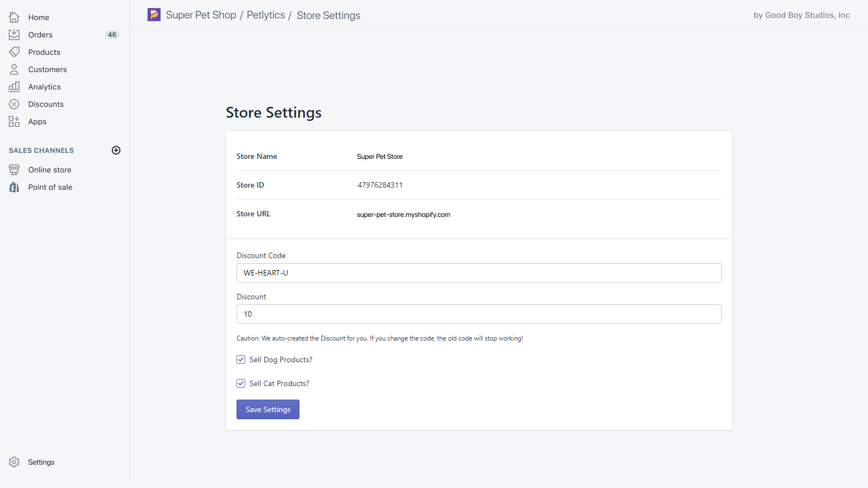
Task: Click the Products tag icon
Action: pyautogui.click(x=14, y=52)
